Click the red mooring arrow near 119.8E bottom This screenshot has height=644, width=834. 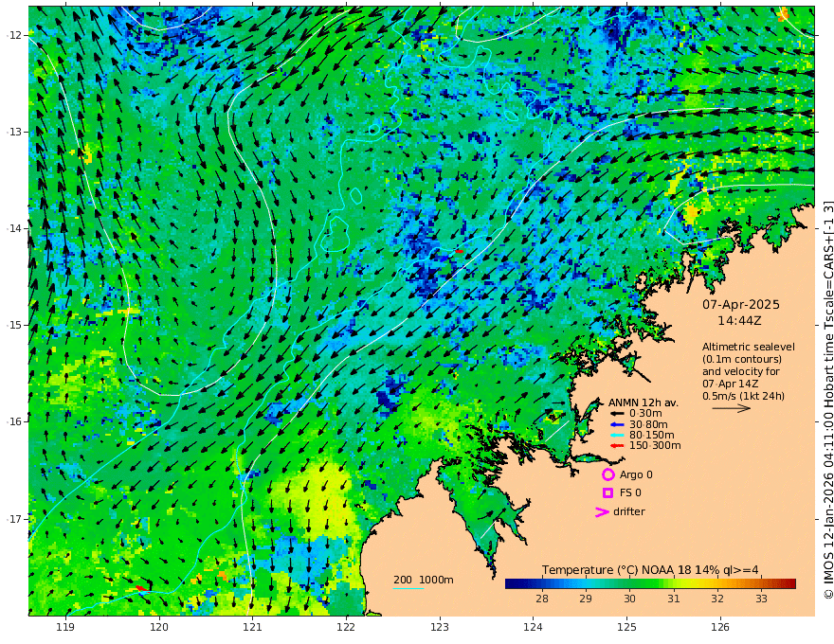[140, 588]
